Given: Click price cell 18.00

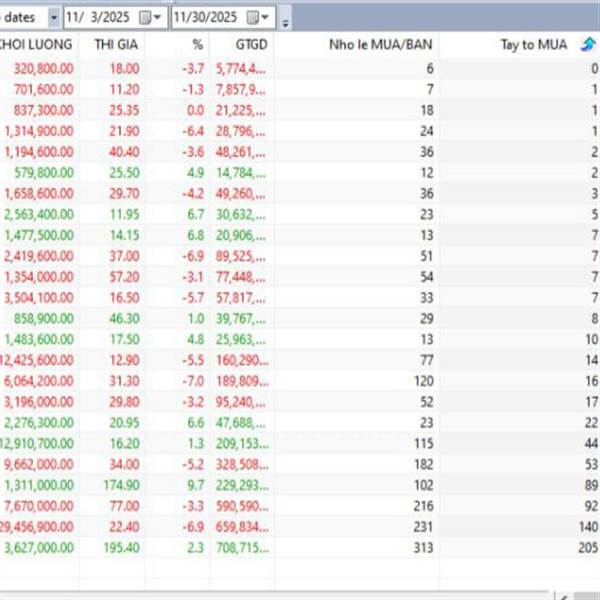Looking at the screenshot, I should pos(124,69).
